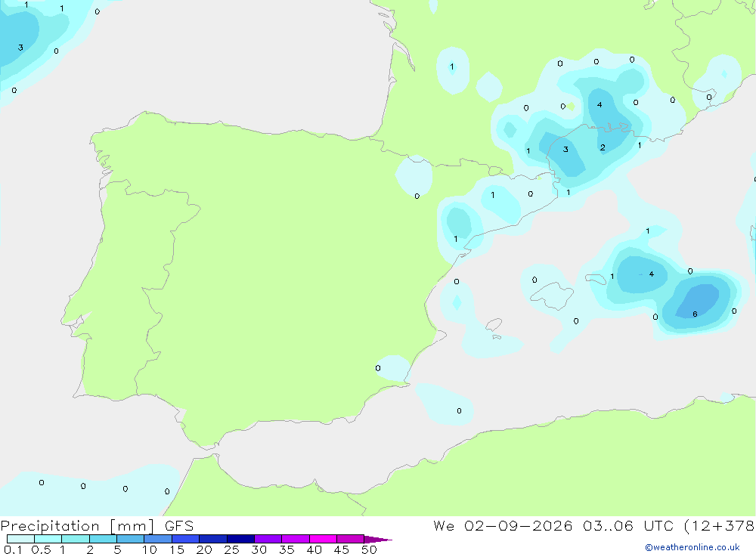Select the above-50 arrow tip of legend

(378, 539)
